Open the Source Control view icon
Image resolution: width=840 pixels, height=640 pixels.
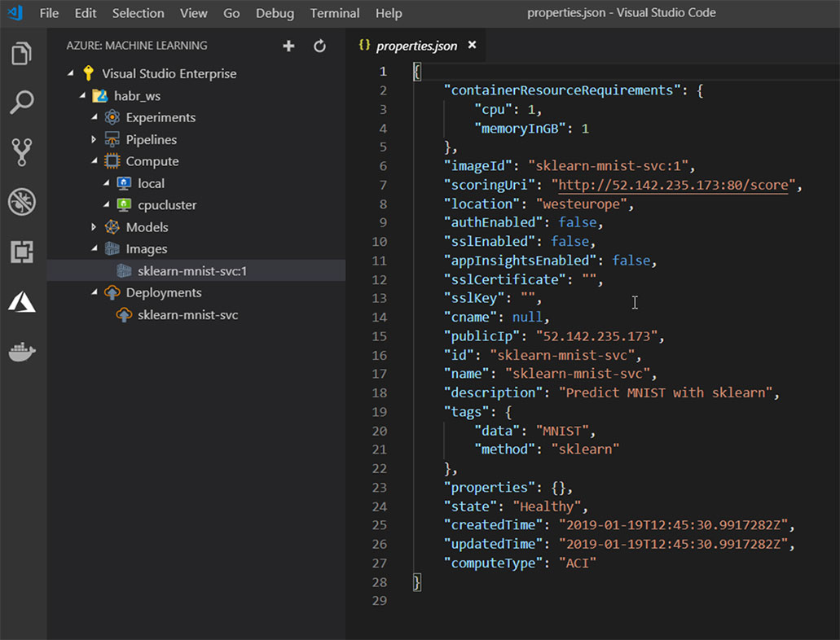pos(22,152)
